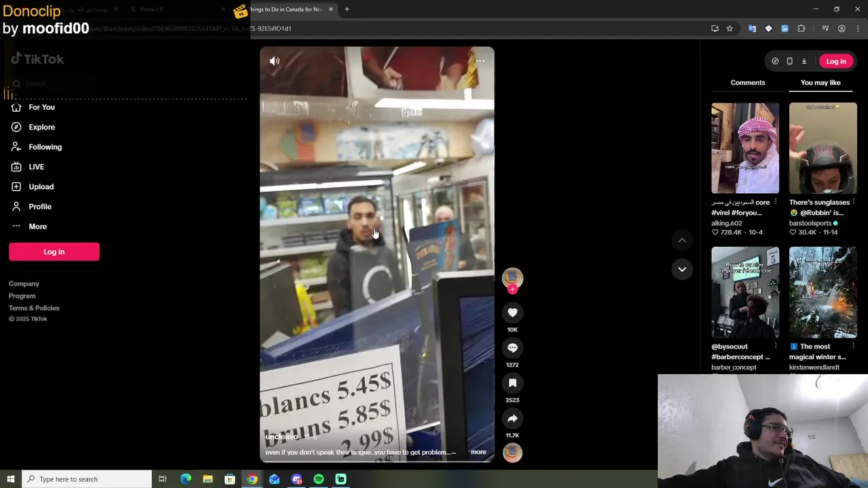This screenshot has width=868, height=488.
Task: Expand the Program footer section
Action: coord(22,296)
